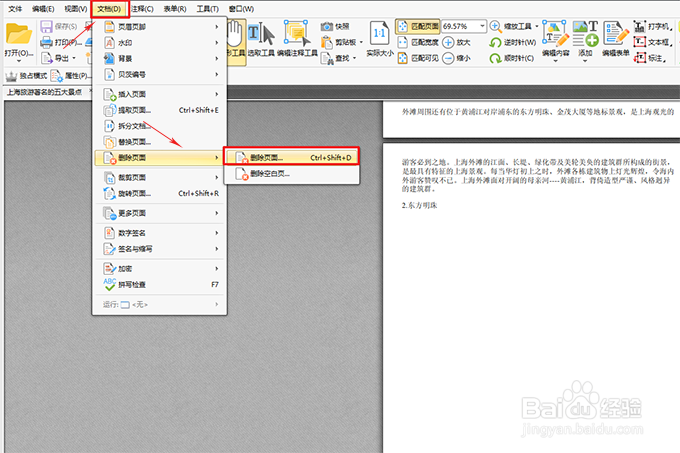Expand arrow under 编辑内容
Viewport: 680px width, 453px height.
(x=556, y=61)
